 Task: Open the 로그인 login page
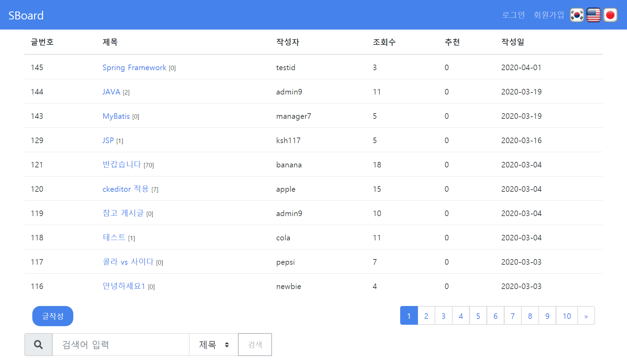(x=513, y=15)
